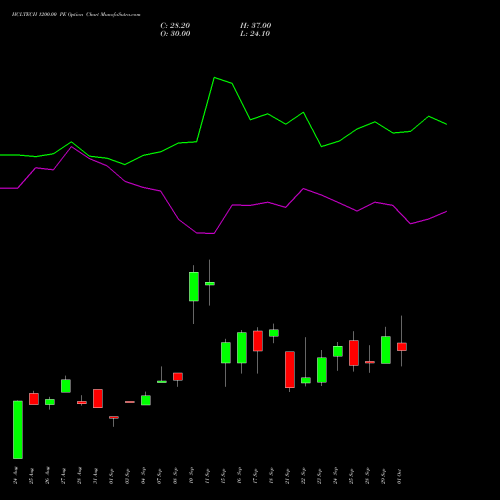
Task: Click the green 10 Sep candlestick body
Action: 194,287
